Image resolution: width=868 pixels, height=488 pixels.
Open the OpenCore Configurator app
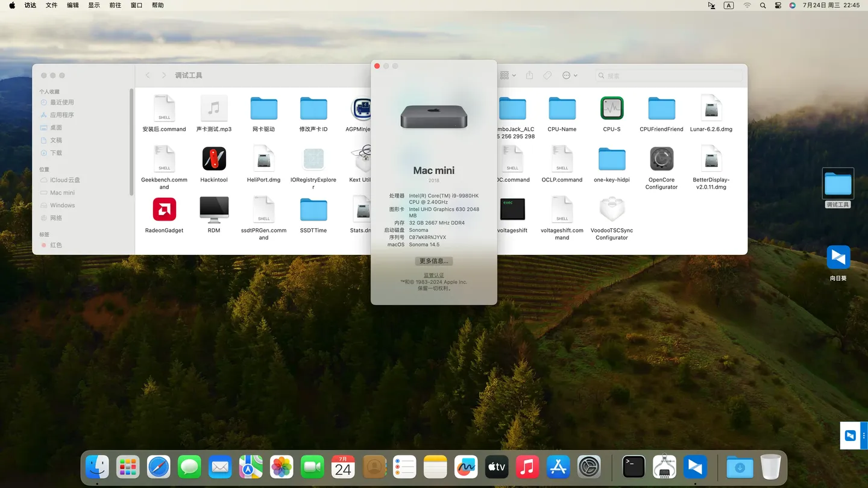(661, 159)
